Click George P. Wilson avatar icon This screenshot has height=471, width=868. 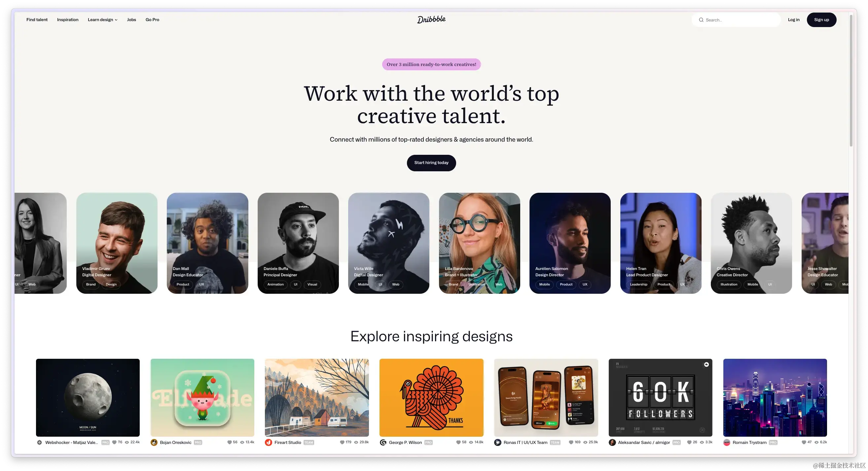pyautogui.click(x=383, y=442)
